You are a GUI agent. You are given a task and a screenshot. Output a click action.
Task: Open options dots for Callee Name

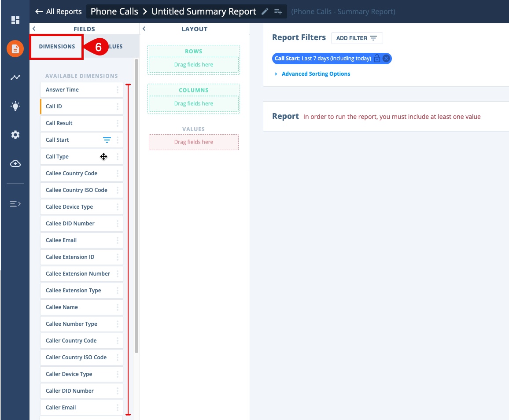[118, 307]
